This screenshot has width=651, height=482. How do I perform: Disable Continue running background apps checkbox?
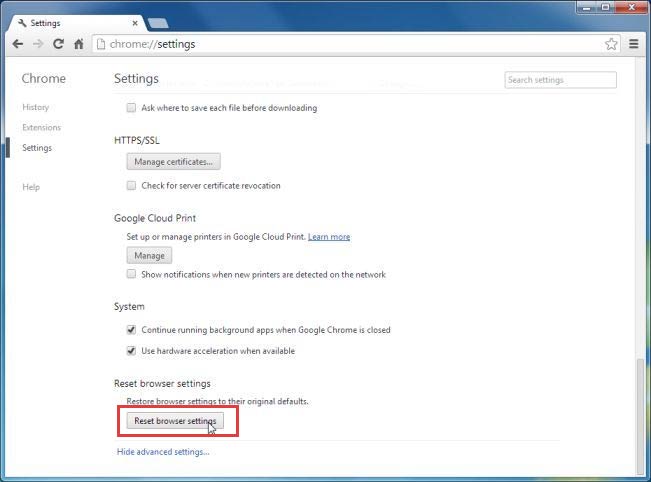pyautogui.click(x=131, y=330)
